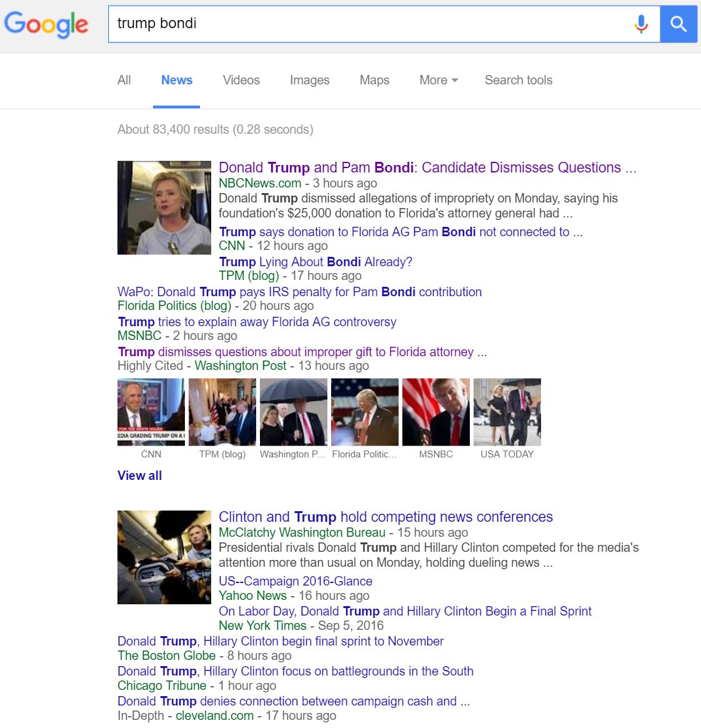This screenshot has width=701, height=728.
Task: Open the More dropdown menu
Action: [x=439, y=80]
